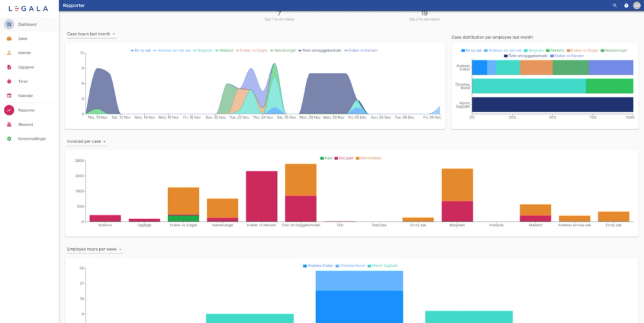Click the Timer stopwatch icon in sidebar
644x323 pixels.
pyautogui.click(x=9, y=81)
